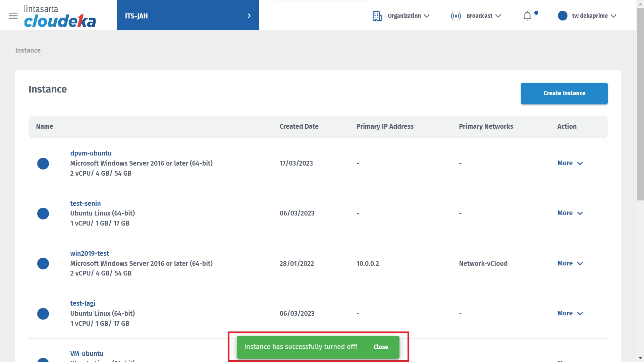Click the test-lagi status circle icon
The image size is (644, 362).
click(43, 314)
